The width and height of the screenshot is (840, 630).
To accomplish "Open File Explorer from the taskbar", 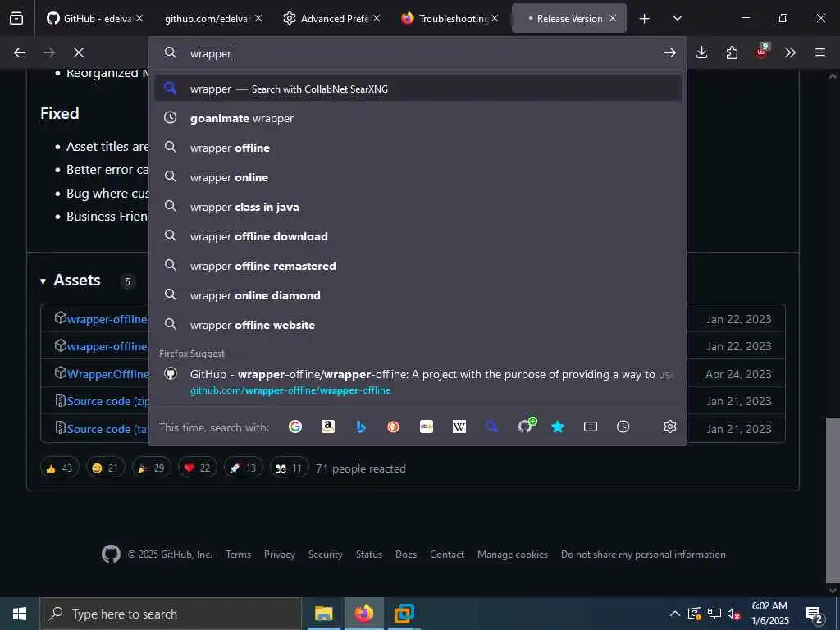I will tap(323, 614).
